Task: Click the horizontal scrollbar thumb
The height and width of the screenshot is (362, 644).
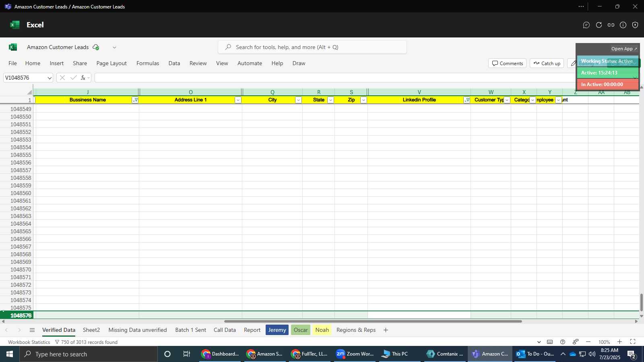Action: pyautogui.click(x=373, y=321)
